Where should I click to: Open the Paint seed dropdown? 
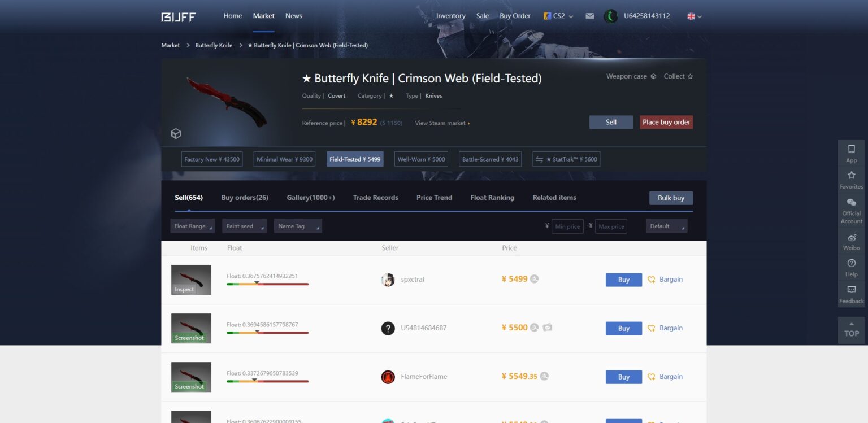[x=244, y=226]
